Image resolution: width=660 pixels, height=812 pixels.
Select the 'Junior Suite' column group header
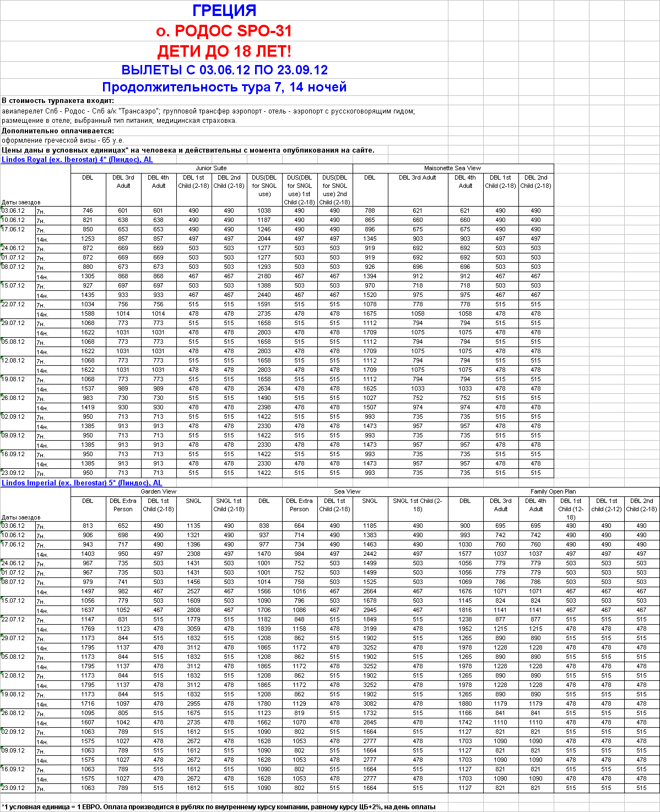click(x=211, y=168)
